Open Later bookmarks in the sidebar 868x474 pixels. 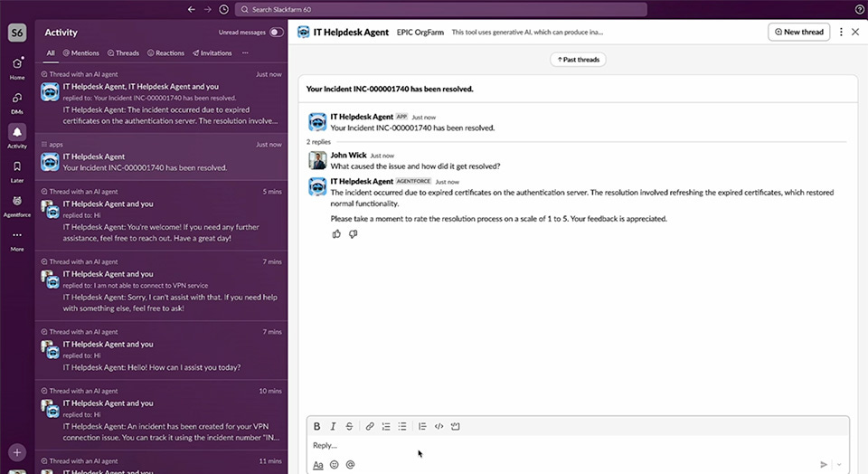17,172
